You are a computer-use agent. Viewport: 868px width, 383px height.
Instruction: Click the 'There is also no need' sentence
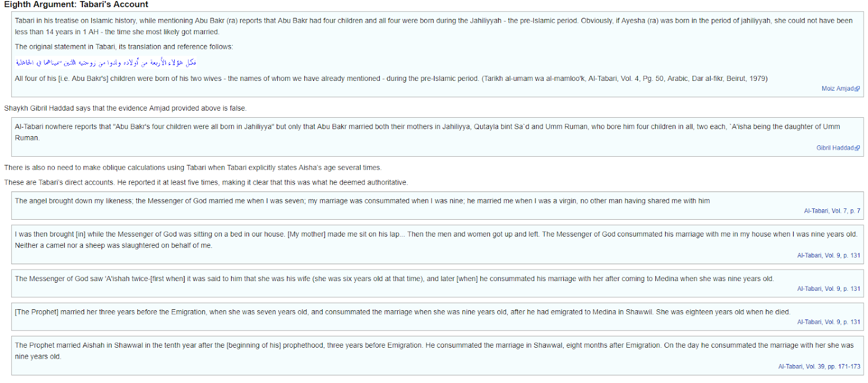pyautogui.click(x=193, y=168)
